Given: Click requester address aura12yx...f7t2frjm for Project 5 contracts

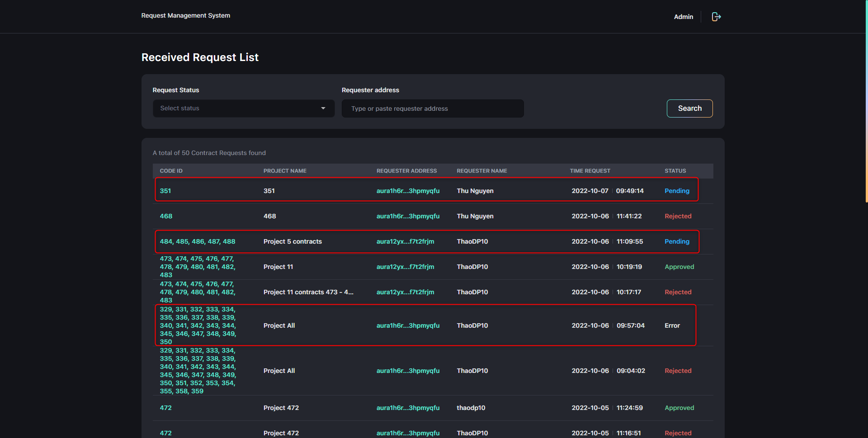Looking at the screenshot, I should [x=405, y=241].
